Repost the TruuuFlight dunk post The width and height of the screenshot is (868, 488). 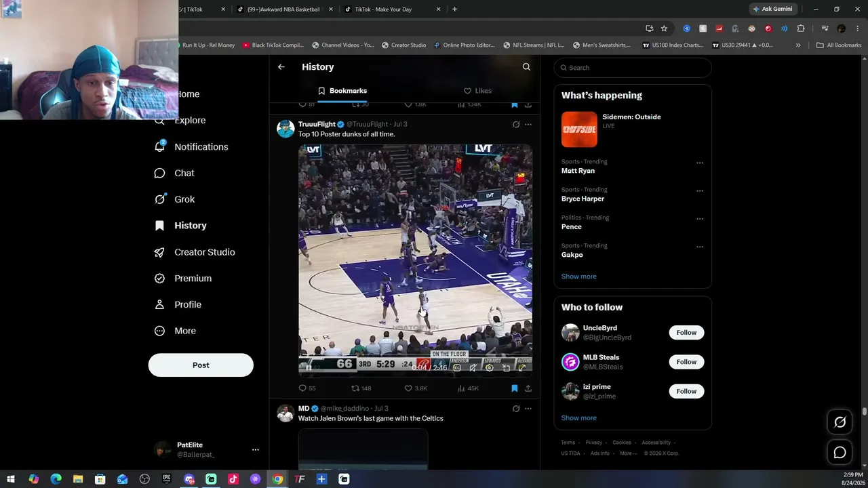click(x=361, y=388)
